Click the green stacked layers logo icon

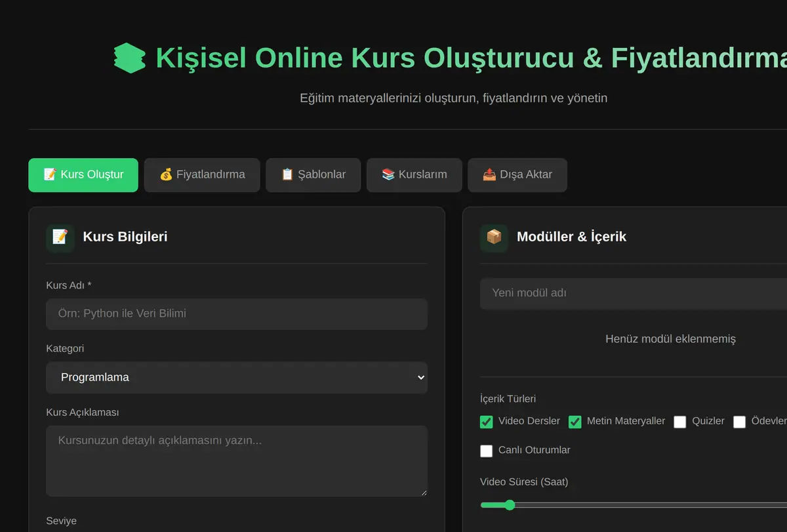pyautogui.click(x=129, y=58)
